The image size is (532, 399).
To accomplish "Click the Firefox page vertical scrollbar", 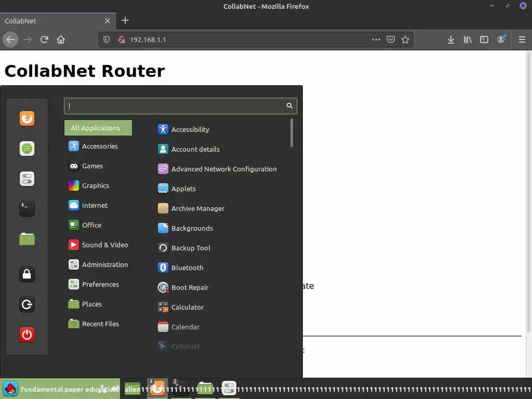I will pos(529,192).
